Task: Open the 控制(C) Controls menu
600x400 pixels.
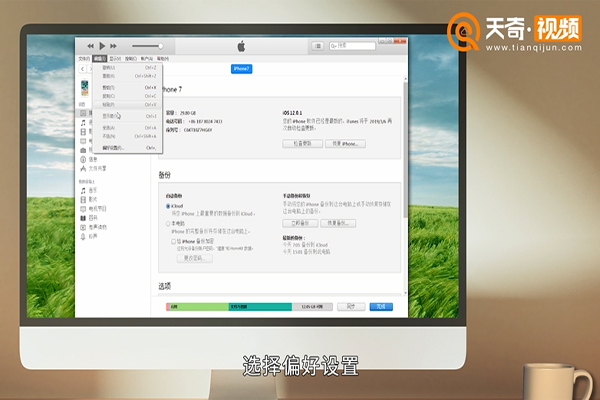Action: [x=131, y=59]
